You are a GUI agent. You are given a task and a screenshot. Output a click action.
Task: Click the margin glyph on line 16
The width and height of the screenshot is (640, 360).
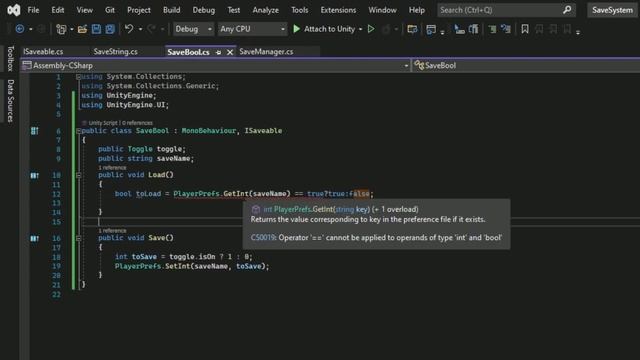pyautogui.click(x=34, y=238)
